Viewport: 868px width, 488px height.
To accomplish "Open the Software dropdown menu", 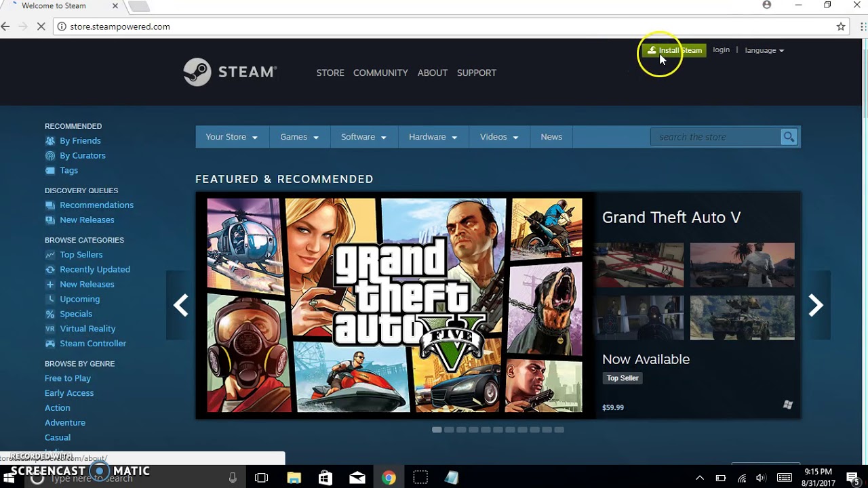I will tap(363, 137).
